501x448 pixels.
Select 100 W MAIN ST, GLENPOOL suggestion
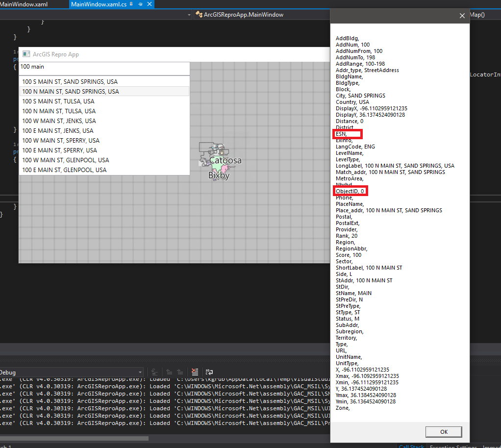point(104,160)
